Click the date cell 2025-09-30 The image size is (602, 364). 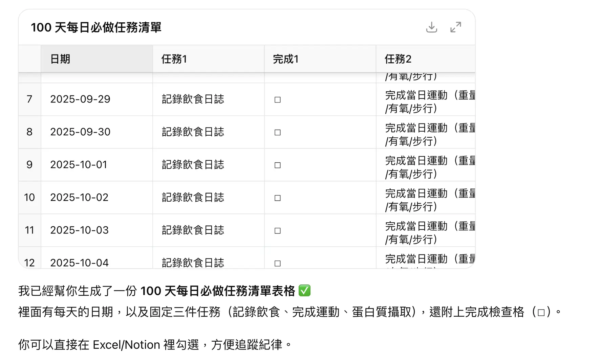pyautogui.click(x=80, y=132)
